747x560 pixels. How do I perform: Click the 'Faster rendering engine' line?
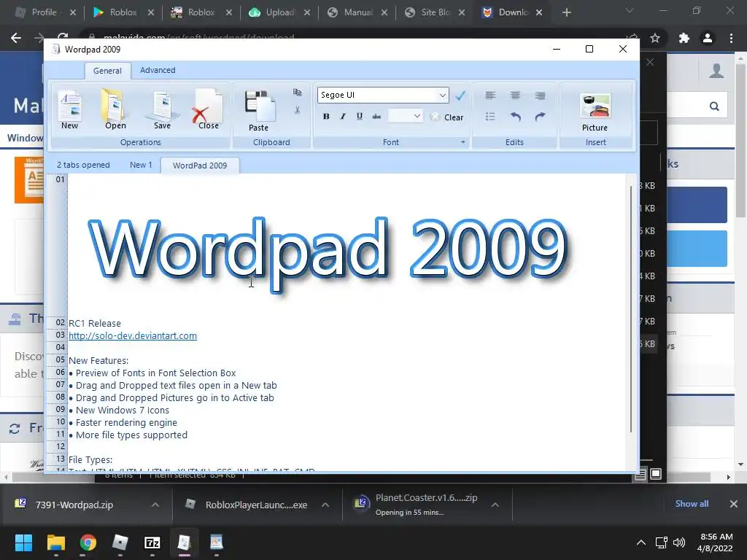click(x=126, y=422)
